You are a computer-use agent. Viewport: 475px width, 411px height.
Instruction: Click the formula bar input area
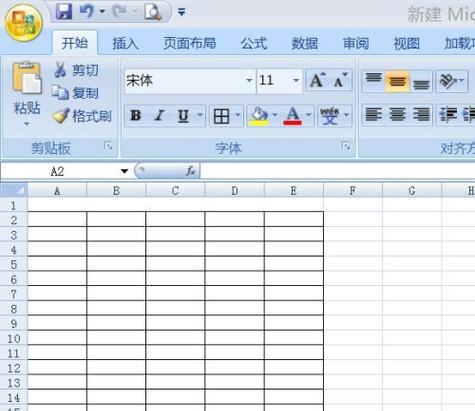tap(337, 171)
